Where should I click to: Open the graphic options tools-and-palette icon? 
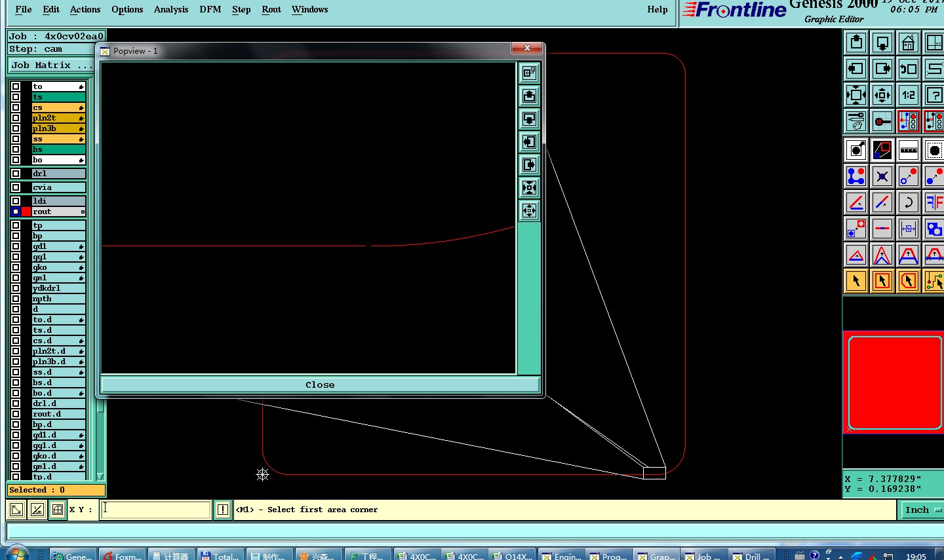856,121
